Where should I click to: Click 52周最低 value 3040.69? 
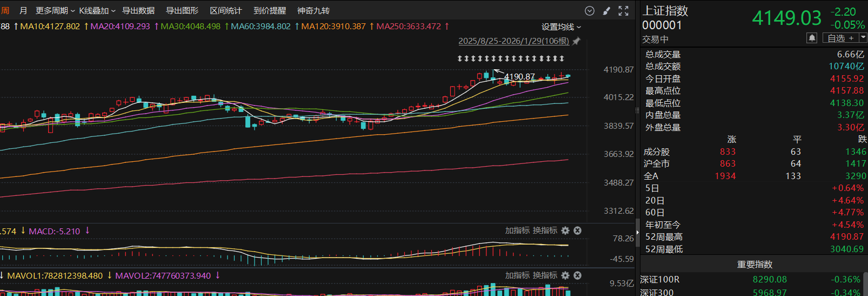847,249
